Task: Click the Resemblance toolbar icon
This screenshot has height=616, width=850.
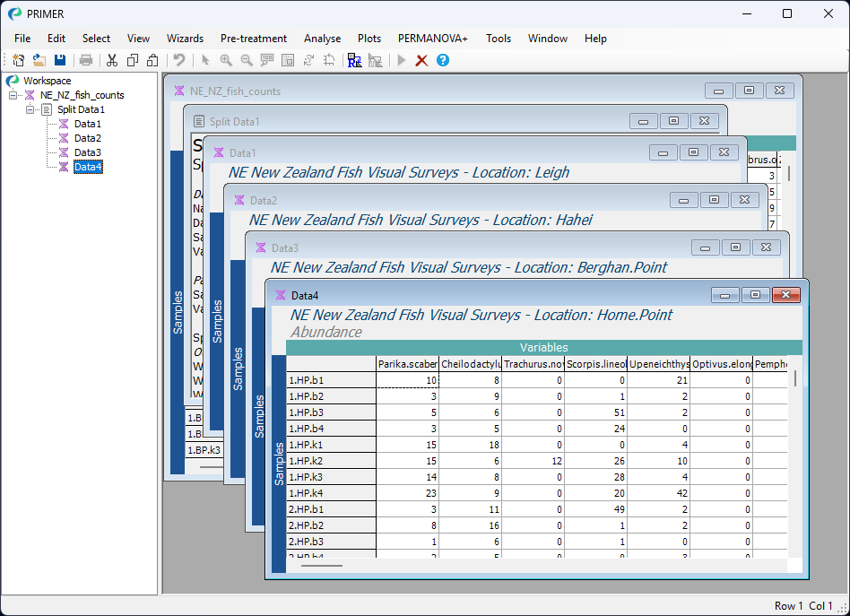Action: tap(354, 60)
